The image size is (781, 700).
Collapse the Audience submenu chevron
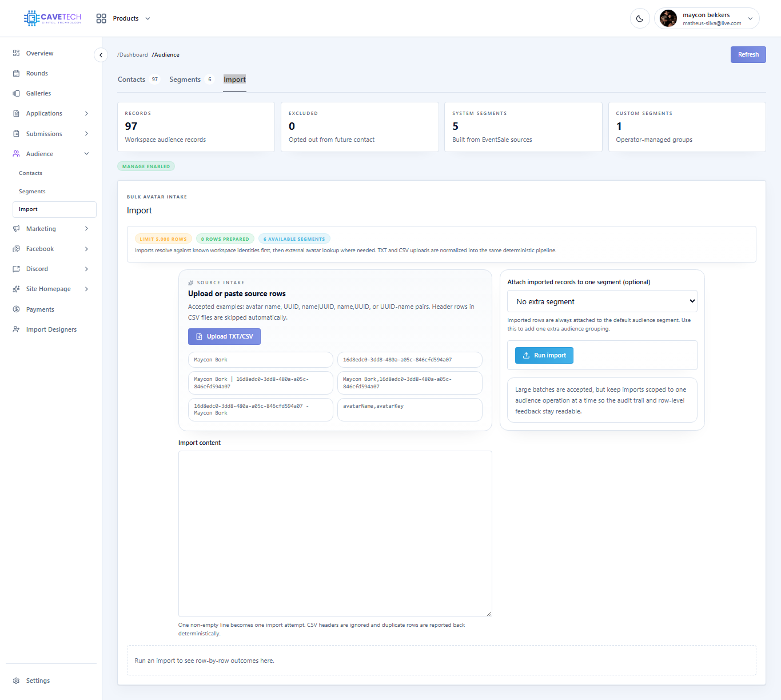point(86,154)
